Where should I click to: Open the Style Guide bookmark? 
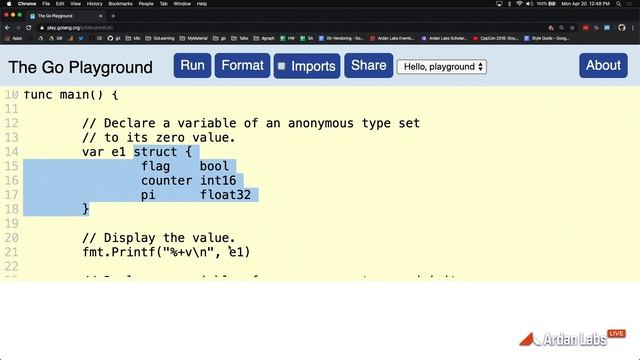(x=547, y=38)
